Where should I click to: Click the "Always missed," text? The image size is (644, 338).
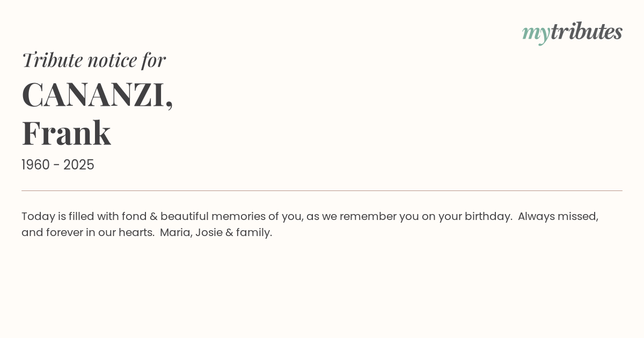tap(558, 217)
